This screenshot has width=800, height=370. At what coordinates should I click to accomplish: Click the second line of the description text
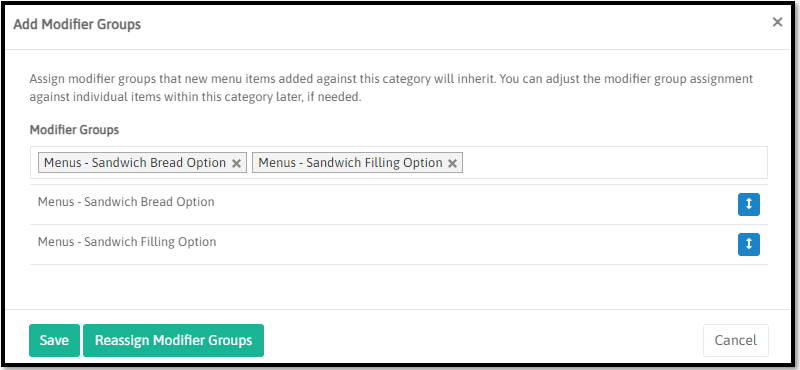pyautogui.click(x=195, y=97)
